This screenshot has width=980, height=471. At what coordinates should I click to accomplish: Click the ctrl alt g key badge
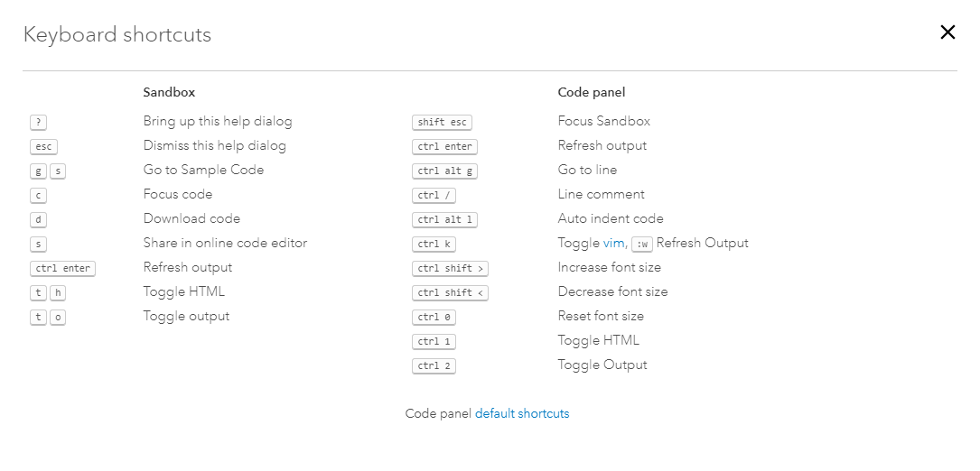pos(444,171)
